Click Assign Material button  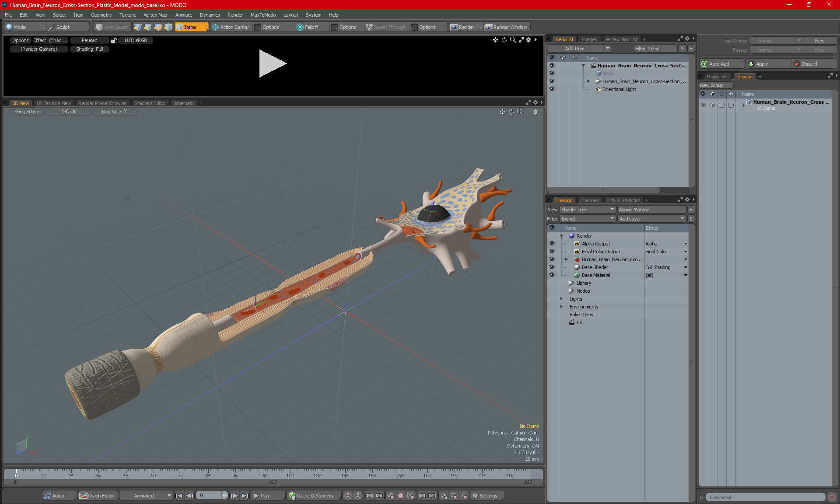coord(651,210)
